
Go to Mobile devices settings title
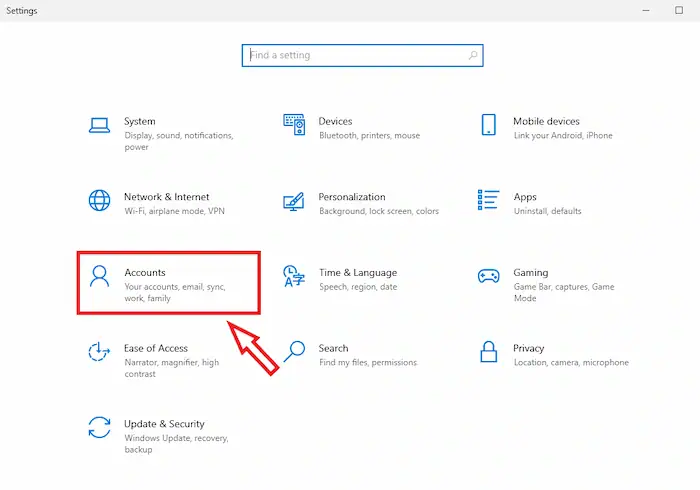(x=546, y=121)
